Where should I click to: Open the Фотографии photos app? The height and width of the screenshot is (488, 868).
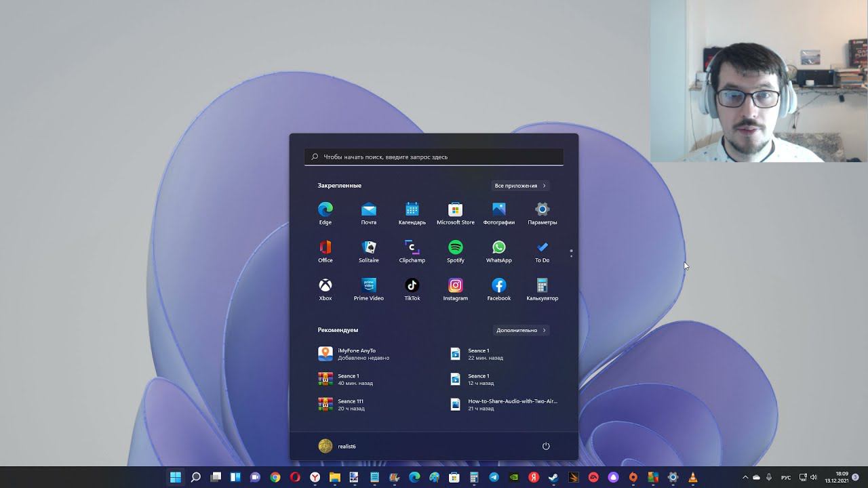(499, 213)
